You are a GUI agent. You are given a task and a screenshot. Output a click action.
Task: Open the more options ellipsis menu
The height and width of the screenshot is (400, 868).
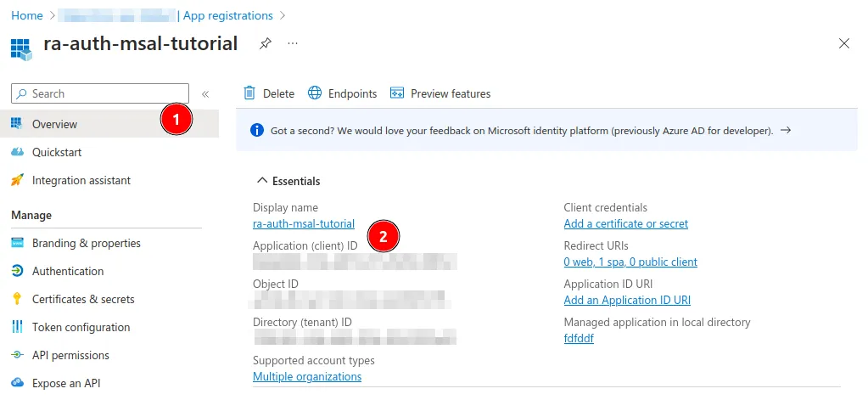(x=293, y=43)
